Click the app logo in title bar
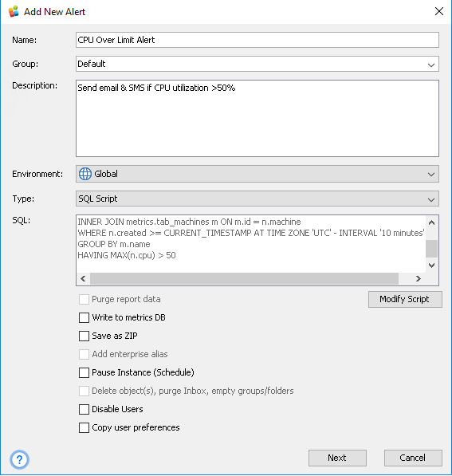 click(x=14, y=11)
